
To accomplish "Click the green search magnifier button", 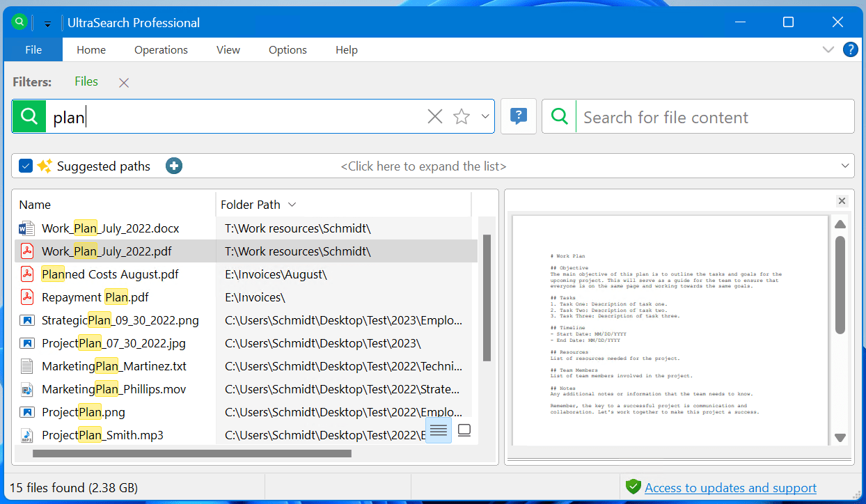I will [x=29, y=117].
